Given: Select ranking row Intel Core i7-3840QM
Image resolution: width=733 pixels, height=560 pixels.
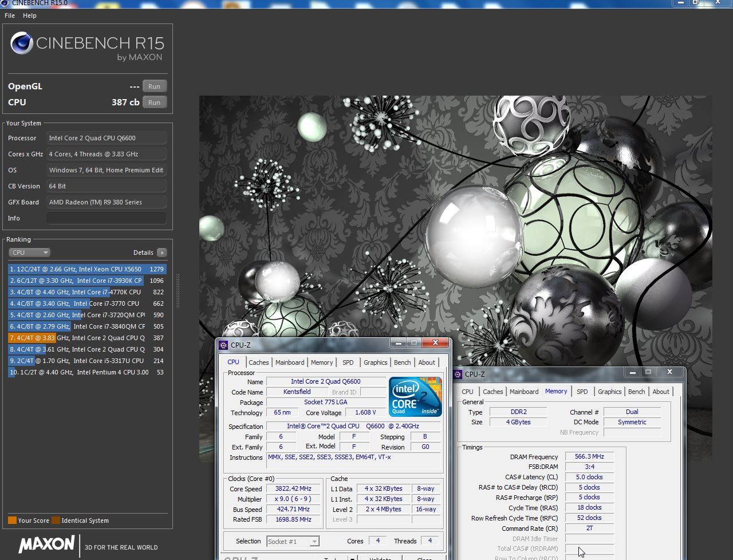Looking at the screenshot, I should 87,326.
